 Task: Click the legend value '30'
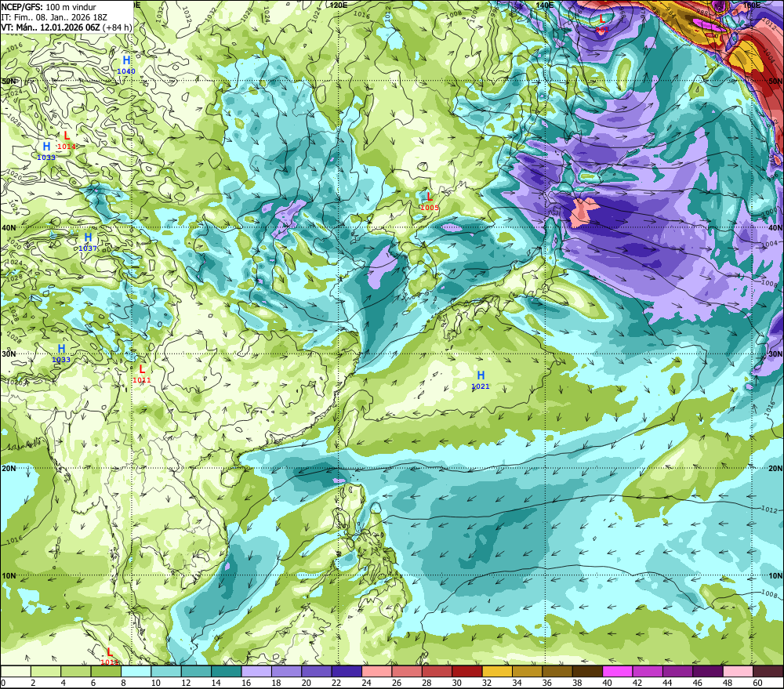click(x=456, y=683)
